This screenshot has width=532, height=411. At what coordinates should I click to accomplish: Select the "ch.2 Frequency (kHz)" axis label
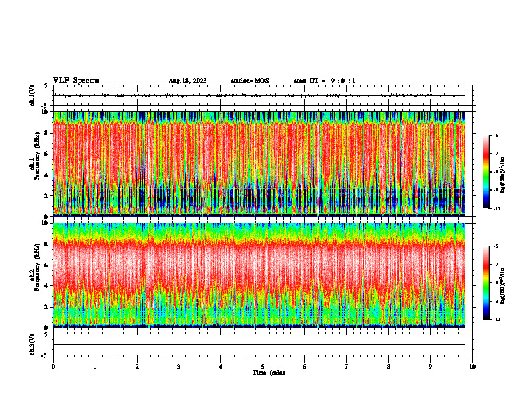[36, 267]
